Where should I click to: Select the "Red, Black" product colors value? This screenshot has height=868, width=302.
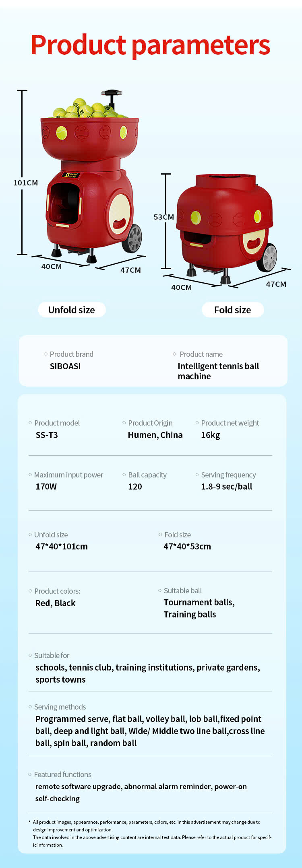pos(56,603)
